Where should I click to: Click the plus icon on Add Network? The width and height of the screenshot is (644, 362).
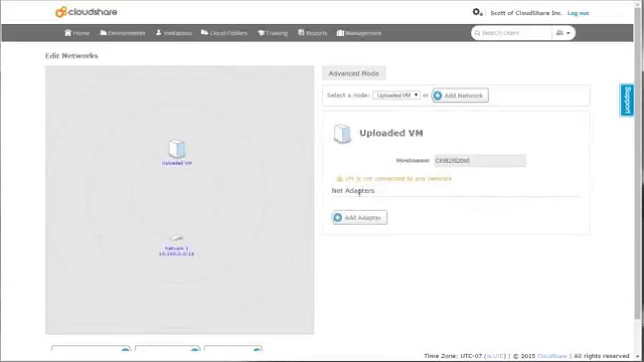[438, 96]
